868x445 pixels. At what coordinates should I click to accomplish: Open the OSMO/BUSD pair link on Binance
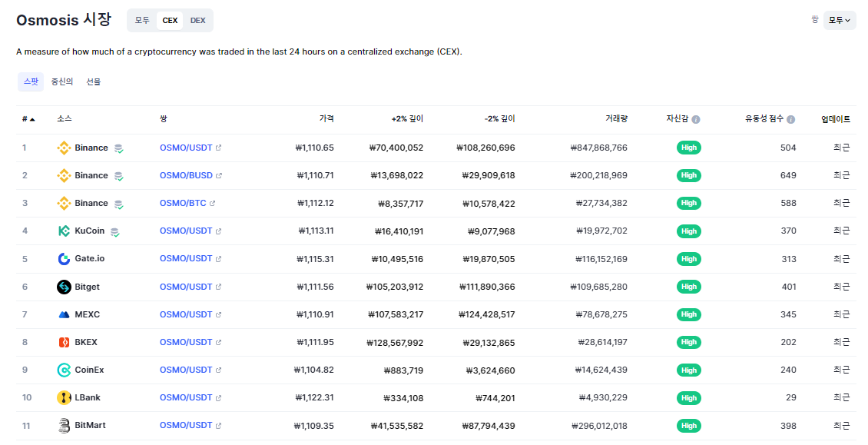(x=186, y=175)
